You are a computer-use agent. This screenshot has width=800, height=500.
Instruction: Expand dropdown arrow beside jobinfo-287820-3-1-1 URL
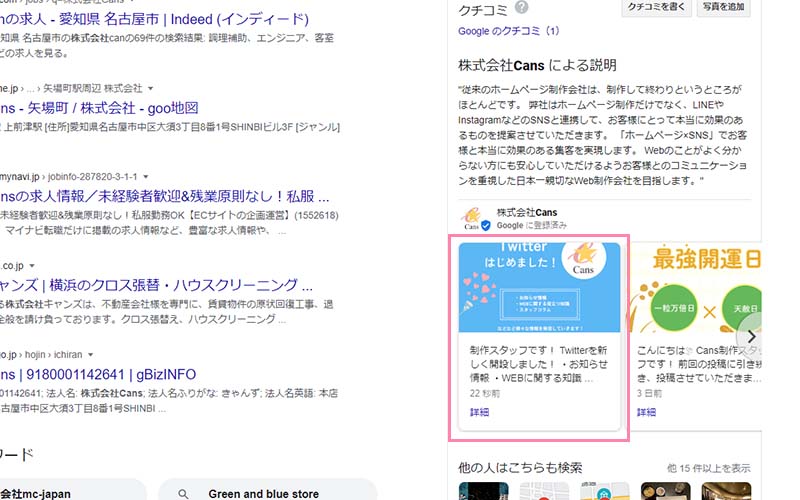tap(146, 177)
